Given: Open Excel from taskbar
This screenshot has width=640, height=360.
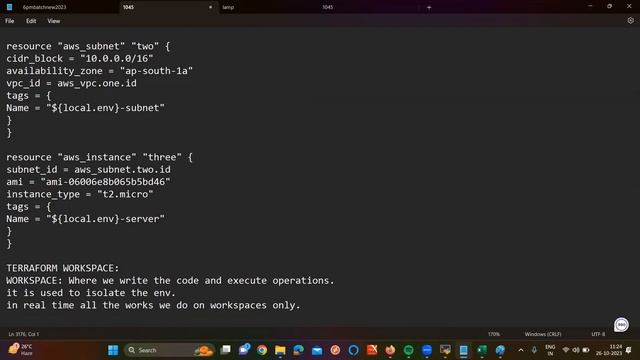Looking at the screenshot, I should (482, 350).
